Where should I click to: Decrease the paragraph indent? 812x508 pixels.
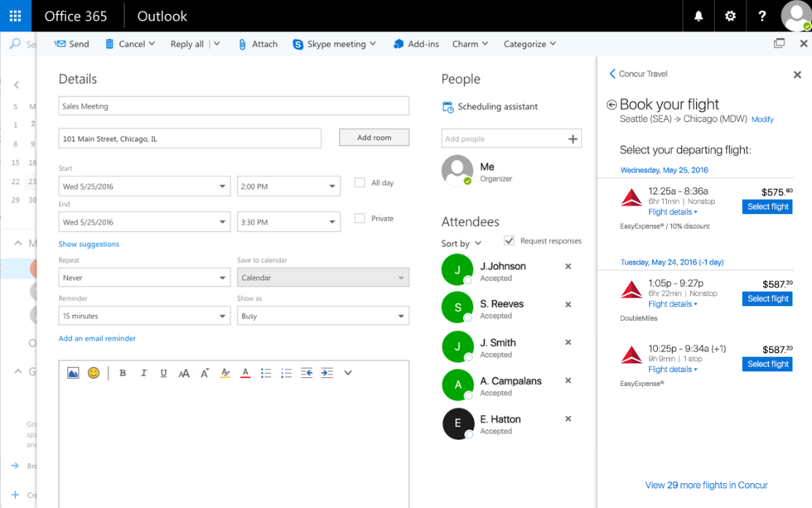(307, 373)
